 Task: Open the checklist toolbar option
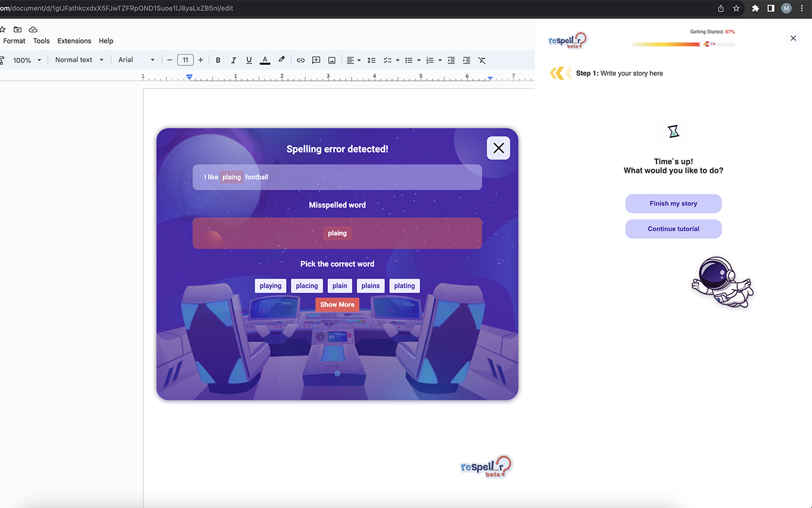coord(388,60)
